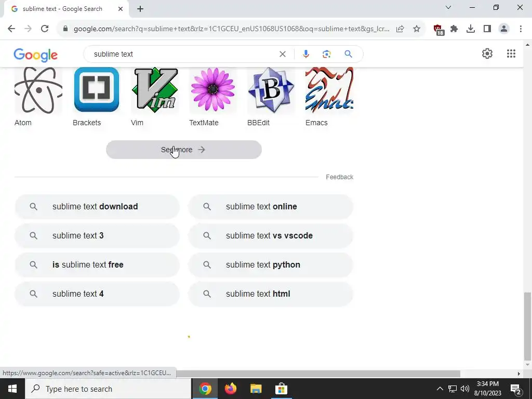Open Firefox from the taskbar

click(x=231, y=389)
